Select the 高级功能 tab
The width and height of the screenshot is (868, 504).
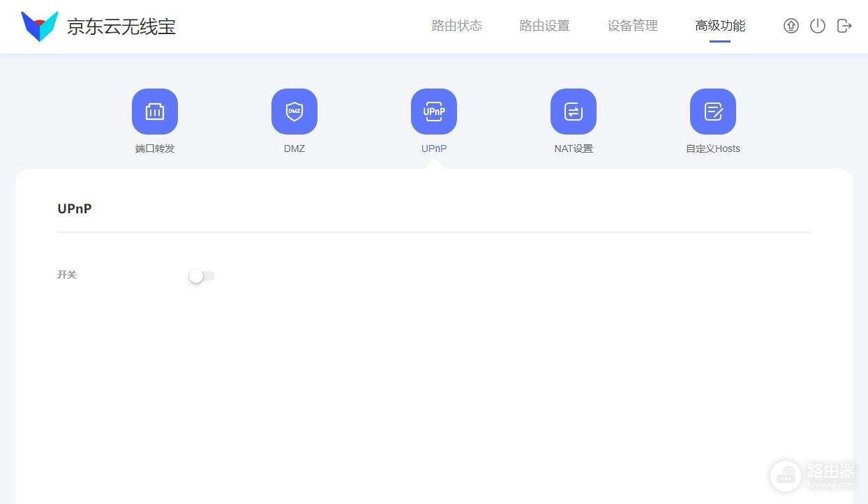[x=720, y=26]
